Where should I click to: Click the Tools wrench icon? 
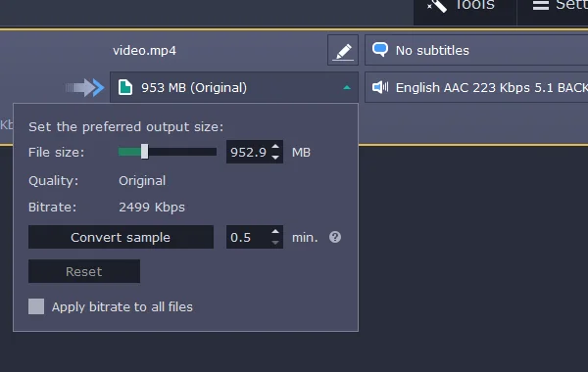coord(437,5)
